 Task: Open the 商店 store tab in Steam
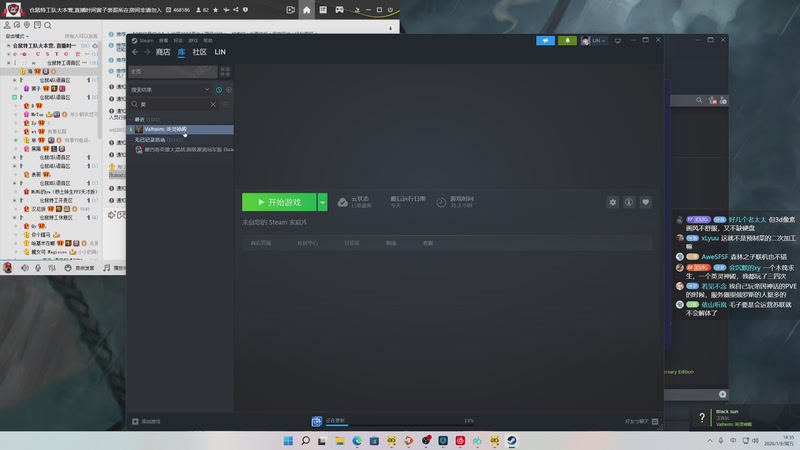pyautogui.click(x=163, y=52)
